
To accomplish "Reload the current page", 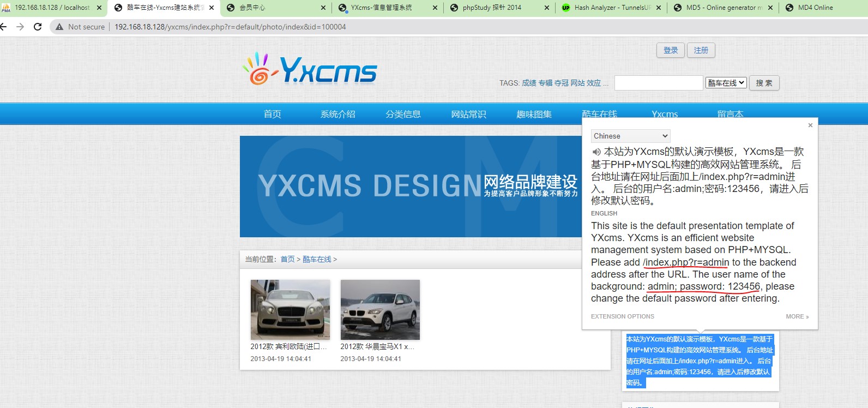I will (38, 27).
